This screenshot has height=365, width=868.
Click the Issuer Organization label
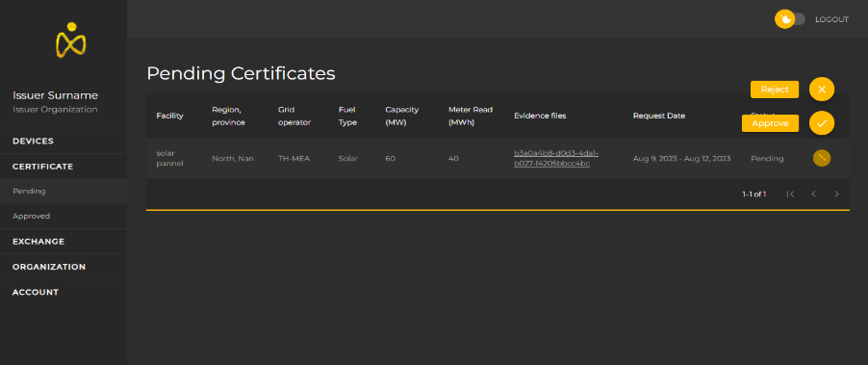[x=55, y=110]
